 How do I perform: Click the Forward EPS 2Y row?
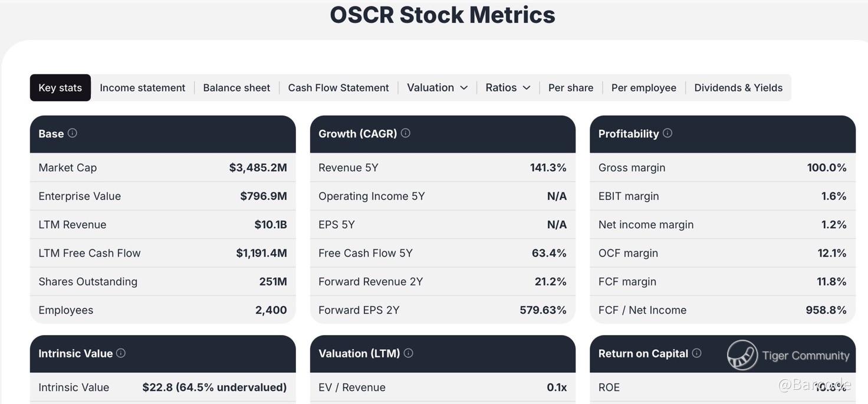[442, 310]
